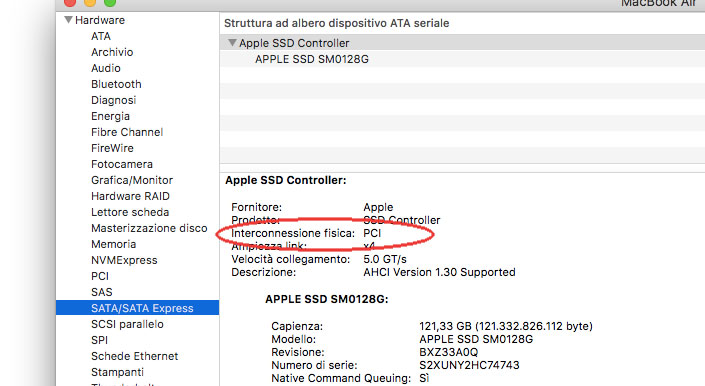Select SAS in the hardware list
Image resolution: width=705 pixels, height=386 pixels.
pyautogui.click(x=102, y=292)
